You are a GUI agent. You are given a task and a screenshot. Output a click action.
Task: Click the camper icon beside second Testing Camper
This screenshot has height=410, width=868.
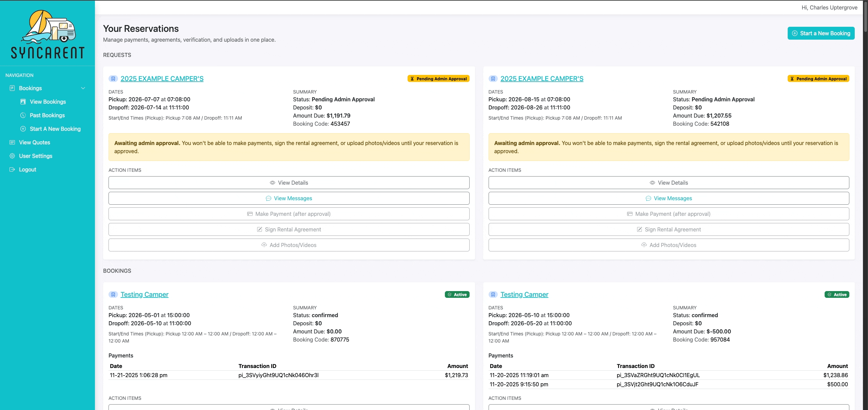[493, 294]
